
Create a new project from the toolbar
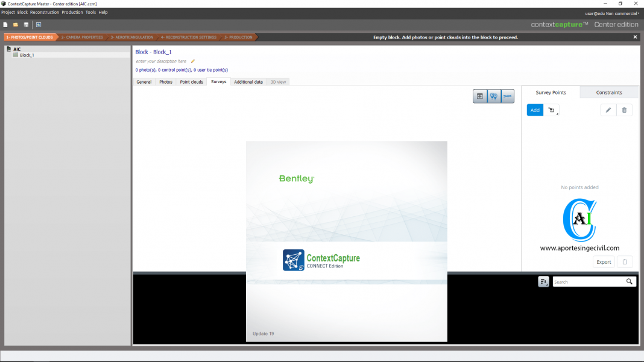coord(5,25)
